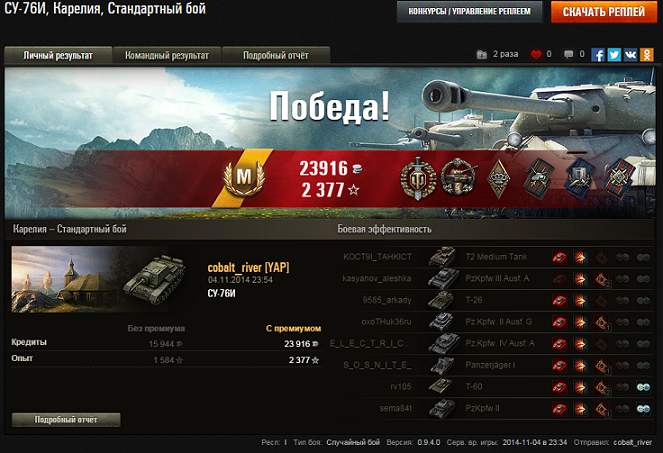Click the downloads count camera icon
Viewport: 663px width, 453px height.
coord(482,55)
